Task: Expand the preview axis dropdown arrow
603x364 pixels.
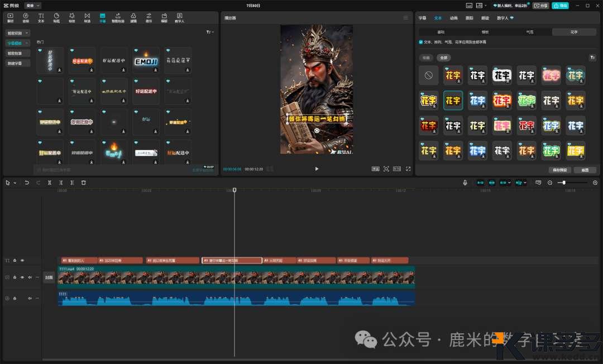Action: pyautogui.click(x=525, y=183)
